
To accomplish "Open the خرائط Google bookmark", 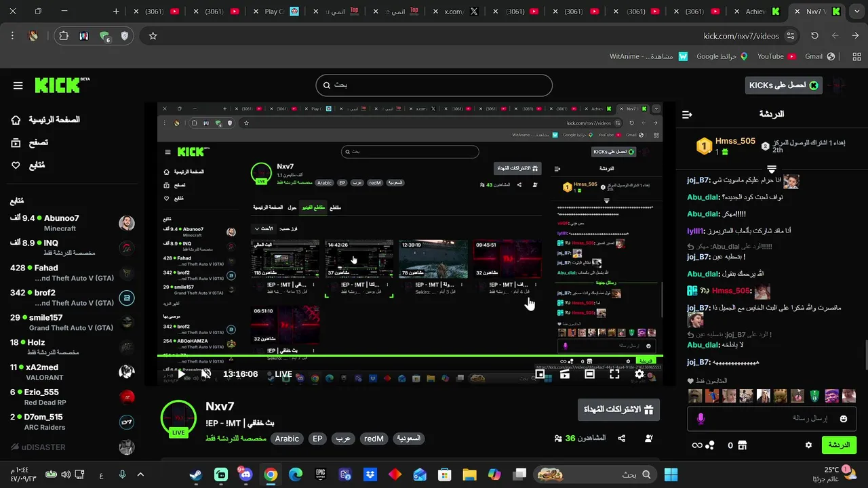I will click(722, 56).
